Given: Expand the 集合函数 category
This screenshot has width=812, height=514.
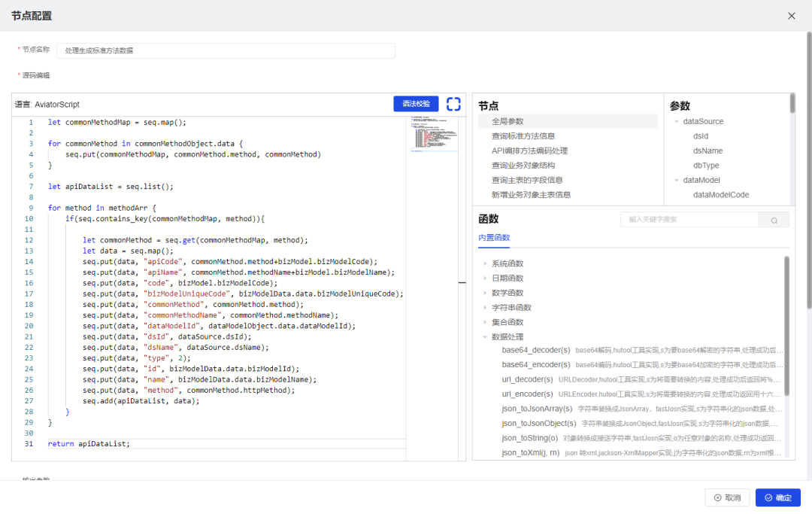Looking at the screenshot, I should pyautogui.click(x=485, y=322).
